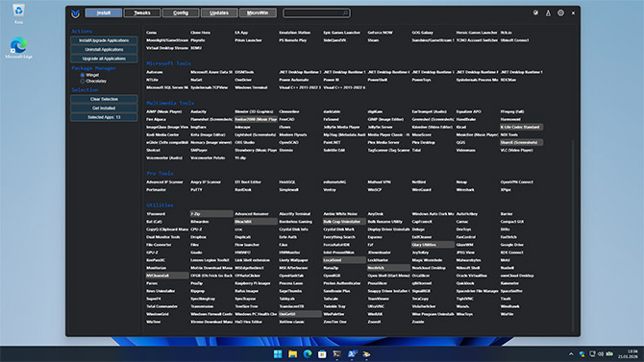Viewport: 644px width, 362px height.
Task: Switch to the Install tab
Action: coord(104,13)
